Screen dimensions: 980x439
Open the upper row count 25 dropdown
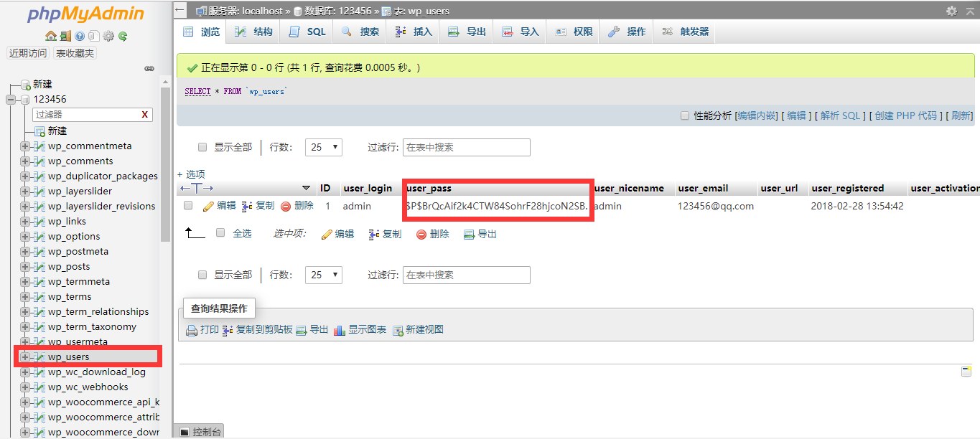tap(324, 147)
